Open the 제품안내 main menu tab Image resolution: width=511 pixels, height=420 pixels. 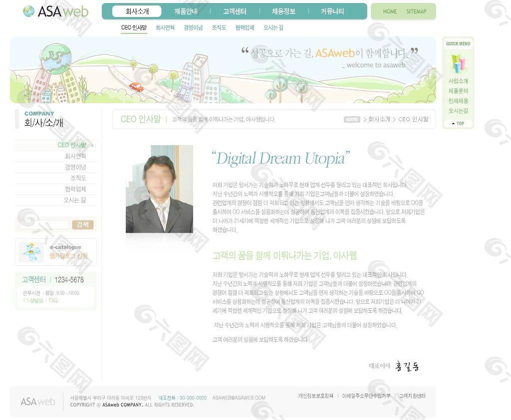[x=186, y=11]
